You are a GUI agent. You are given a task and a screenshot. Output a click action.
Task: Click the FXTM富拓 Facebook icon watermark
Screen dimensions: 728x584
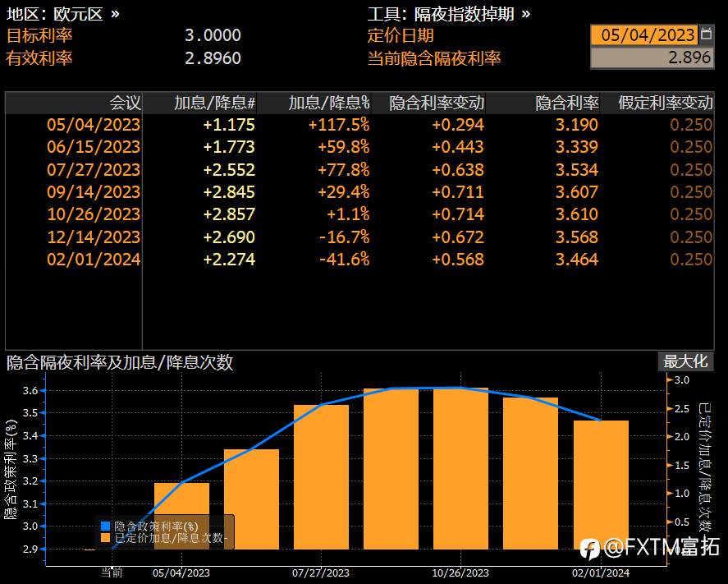point(592,549)
